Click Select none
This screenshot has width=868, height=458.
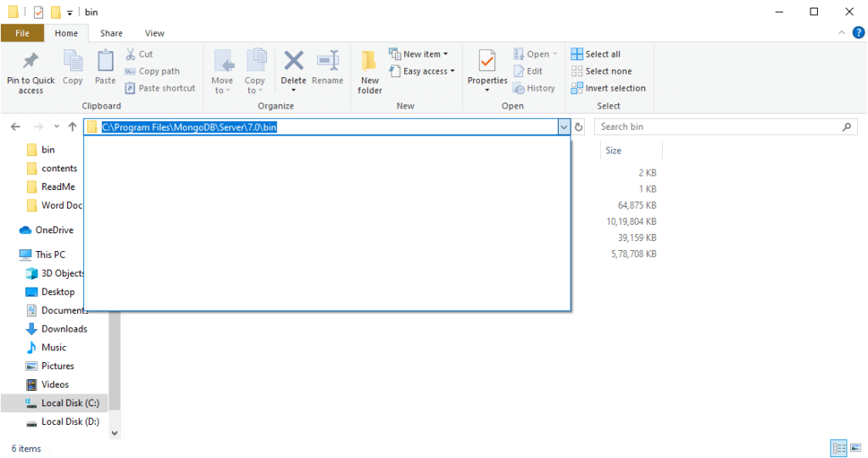(x=601, y=71)
